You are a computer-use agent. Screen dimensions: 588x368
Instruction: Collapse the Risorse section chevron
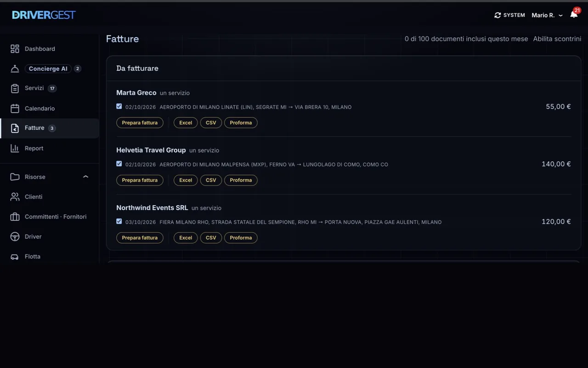(x=85, y=177)
